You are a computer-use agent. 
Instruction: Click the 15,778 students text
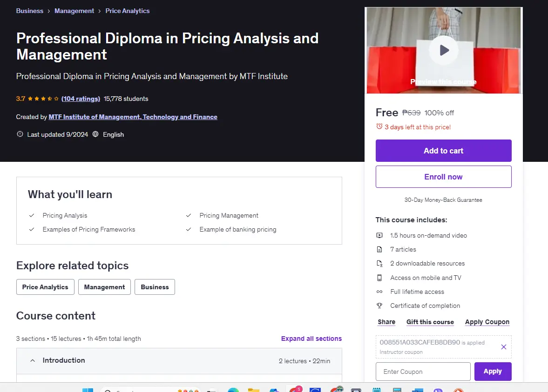(126, 99)
